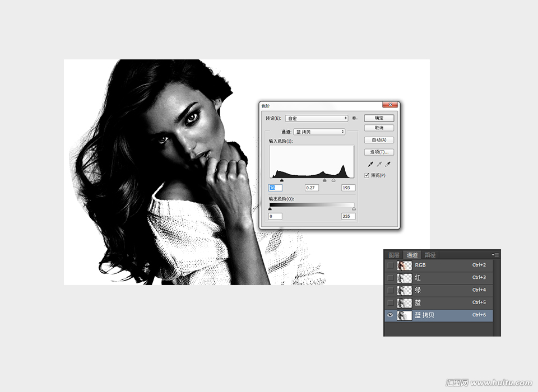Show the 绿 channel visibility box
This screenshot has width=538, height=392.
(390, 290)
